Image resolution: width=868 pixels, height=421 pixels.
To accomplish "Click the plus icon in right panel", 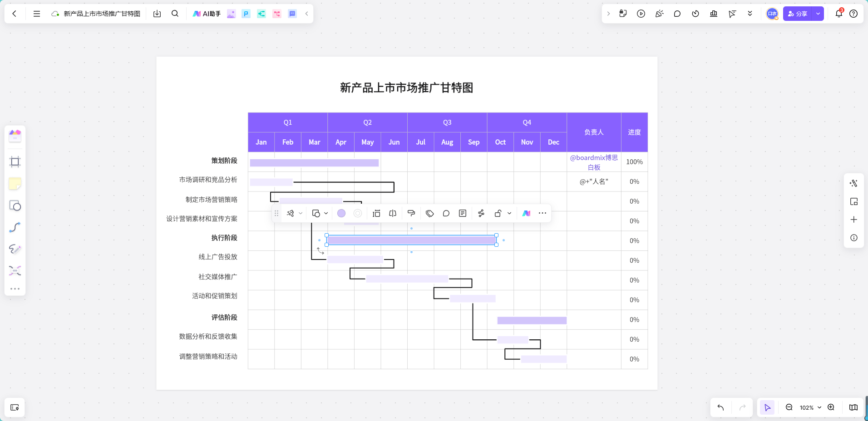I will tap(854, 220).
